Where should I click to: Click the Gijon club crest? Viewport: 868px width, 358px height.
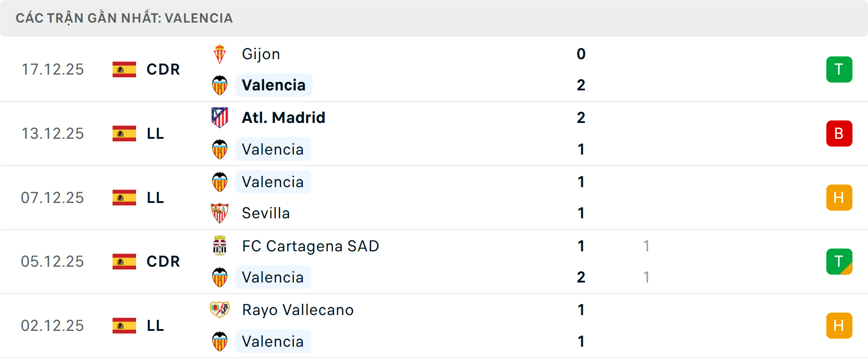[x=220, y=54]
